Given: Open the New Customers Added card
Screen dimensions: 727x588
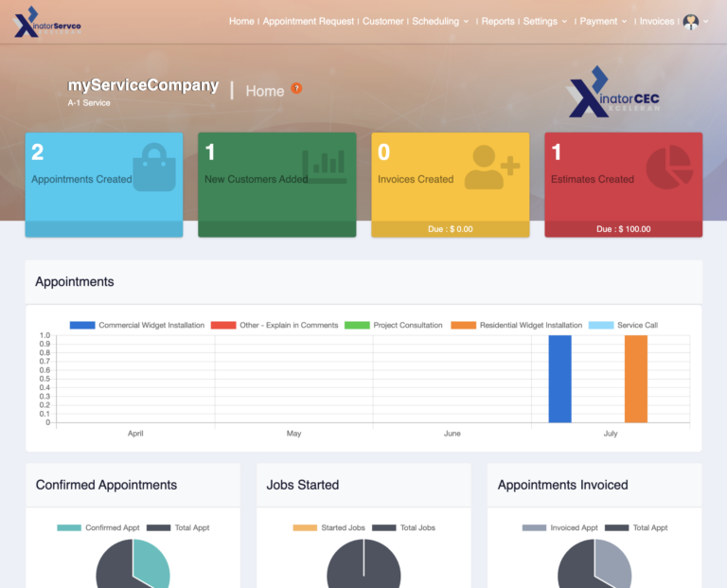Looking at the screenshot, I should 277,185.
